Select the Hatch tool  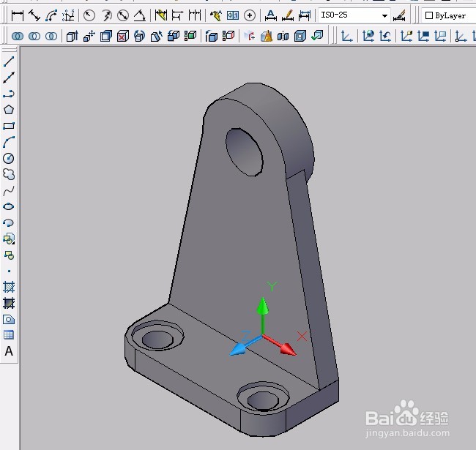click(x=9, y=287)
